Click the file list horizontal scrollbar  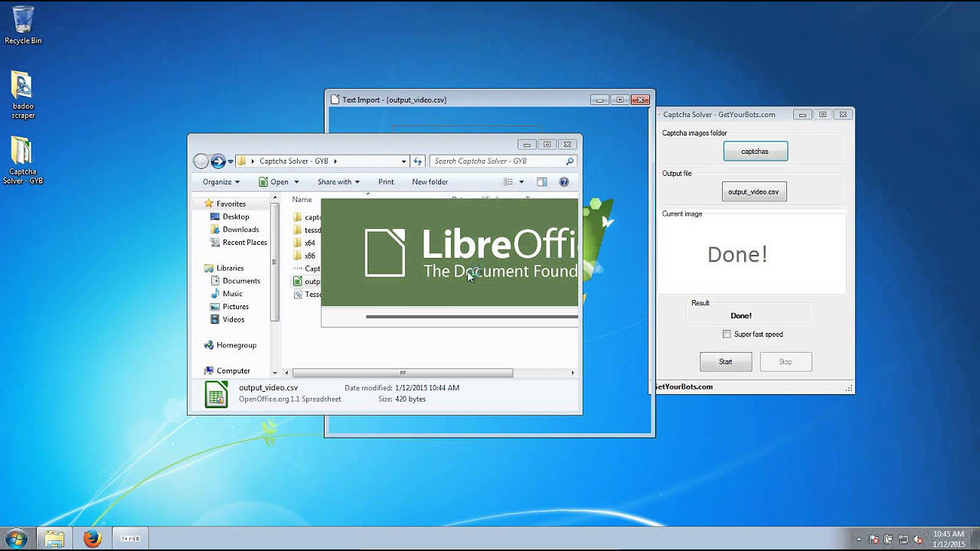403,373
